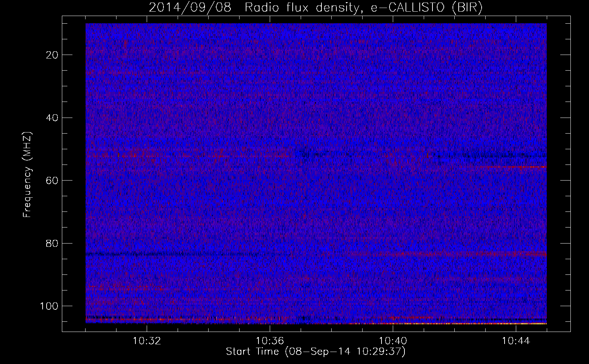589x364 pixels.
Task: Click the 10:32 time tick label
Action: 147,341
